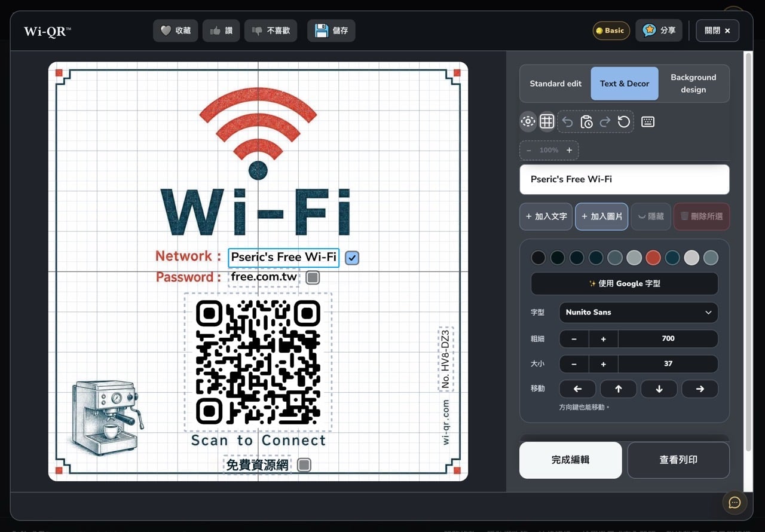765x532 pixels.
Task: Select the QR code on canvas
Action: [x=258, y=362]
